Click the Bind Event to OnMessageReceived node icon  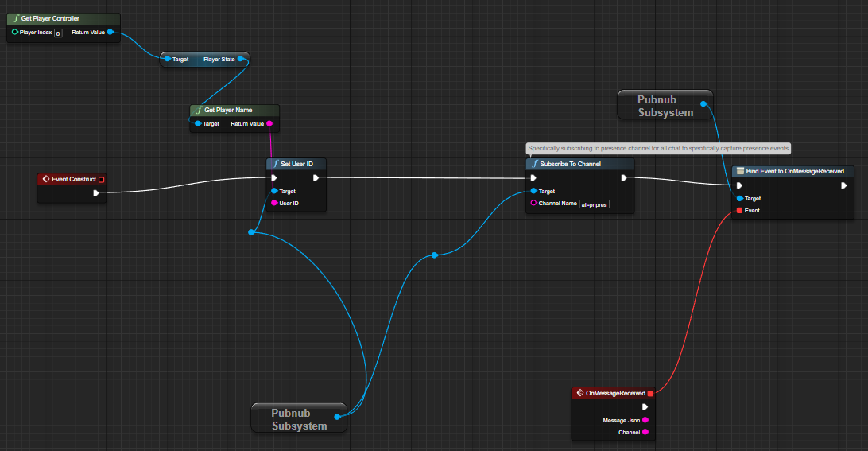[739, 171]
